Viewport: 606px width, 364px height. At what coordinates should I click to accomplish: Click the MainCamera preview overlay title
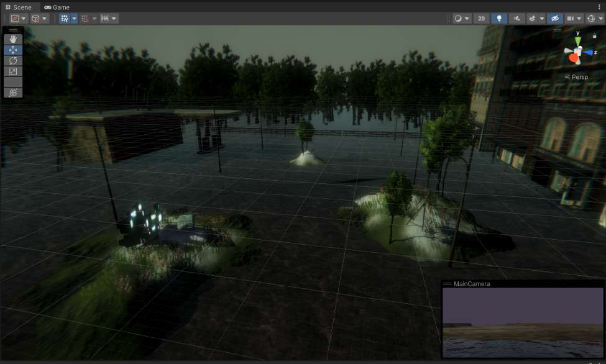(x=472, y=284)
